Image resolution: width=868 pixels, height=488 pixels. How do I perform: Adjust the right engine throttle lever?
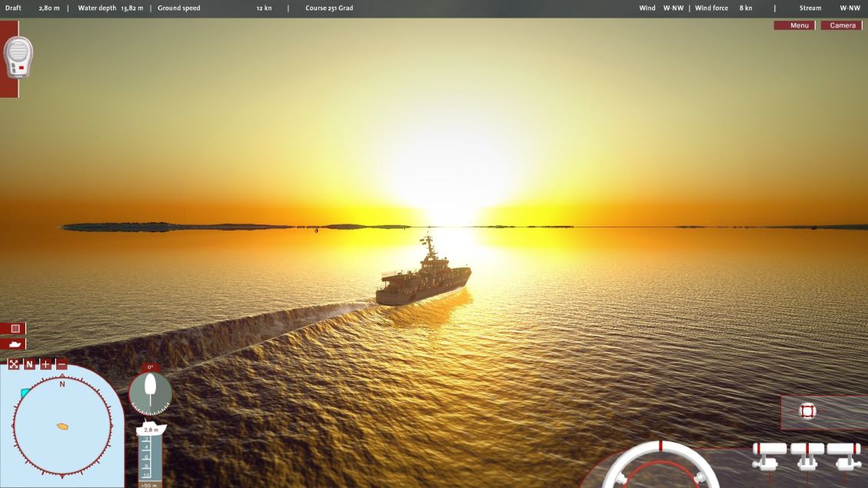click(843, 456)
